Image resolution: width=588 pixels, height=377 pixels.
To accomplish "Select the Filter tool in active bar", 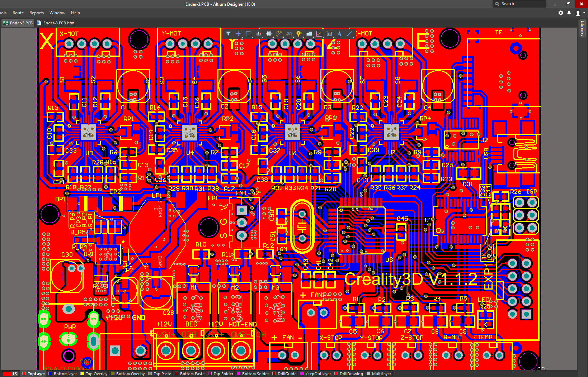I will 228,34.
